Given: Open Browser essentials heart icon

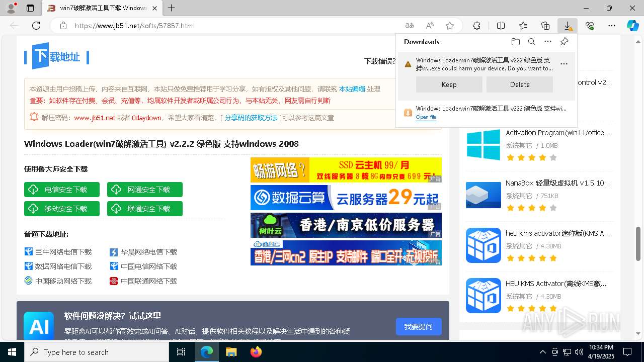Looking at the screenshot, I should point(590,26).
